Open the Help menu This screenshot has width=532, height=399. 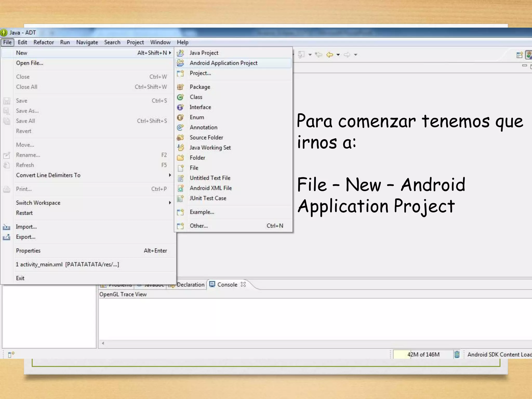point(183,42)
